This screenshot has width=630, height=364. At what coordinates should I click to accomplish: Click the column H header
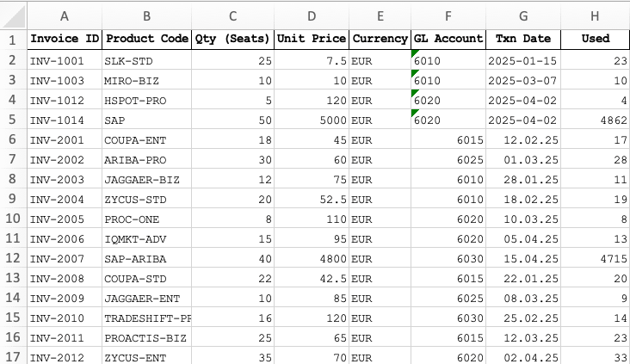[595, 16]
